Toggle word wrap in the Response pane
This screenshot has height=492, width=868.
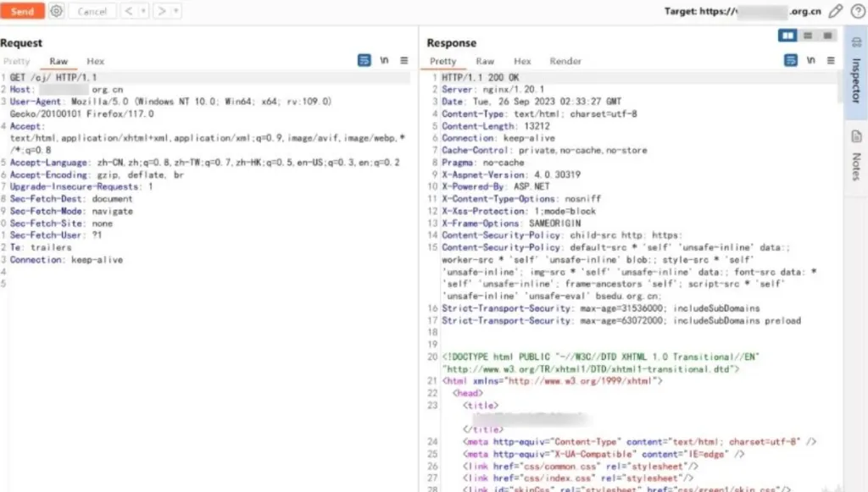point(790,61)
